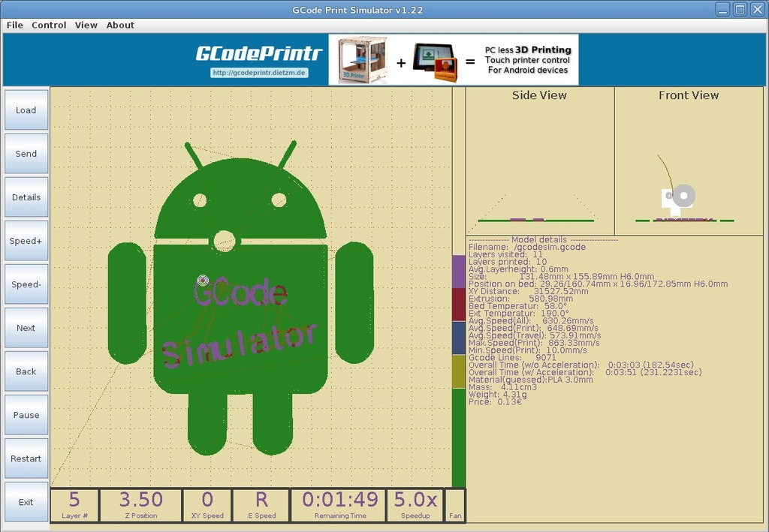Click the olive layer color bar
769x532 pixels.
[459, 371]
